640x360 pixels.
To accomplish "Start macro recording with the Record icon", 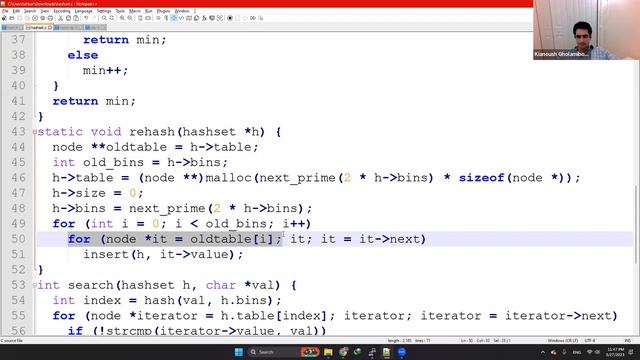I will pos(230,18).
